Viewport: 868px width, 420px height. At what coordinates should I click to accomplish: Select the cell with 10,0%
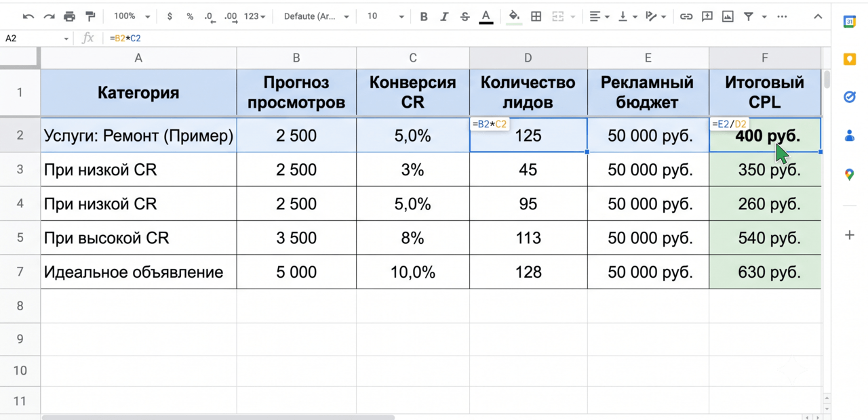pyautogui.click(x=413, y=272)
